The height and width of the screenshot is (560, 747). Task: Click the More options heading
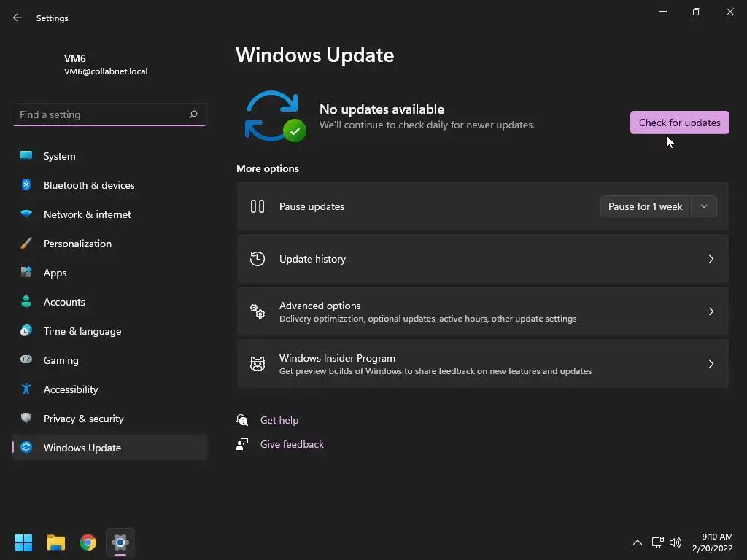point(268,168)
